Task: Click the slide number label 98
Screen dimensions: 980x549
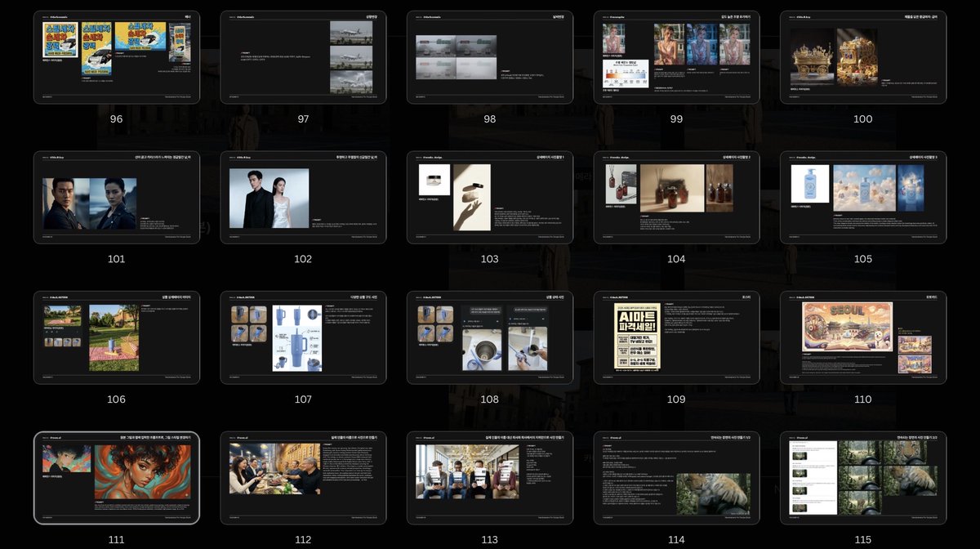Action: point(489,119)
